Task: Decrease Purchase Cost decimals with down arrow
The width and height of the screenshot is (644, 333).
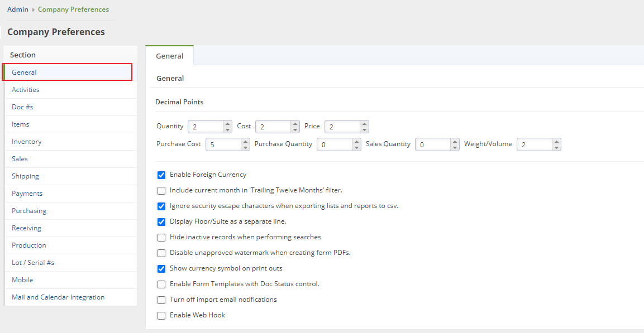Action: tap(245, 147)
